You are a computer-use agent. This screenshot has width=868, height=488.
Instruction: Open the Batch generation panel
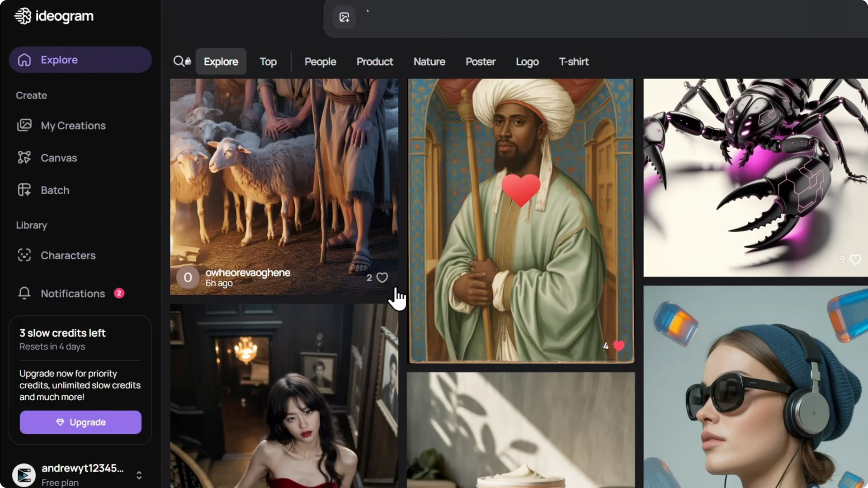pos(55,190)
